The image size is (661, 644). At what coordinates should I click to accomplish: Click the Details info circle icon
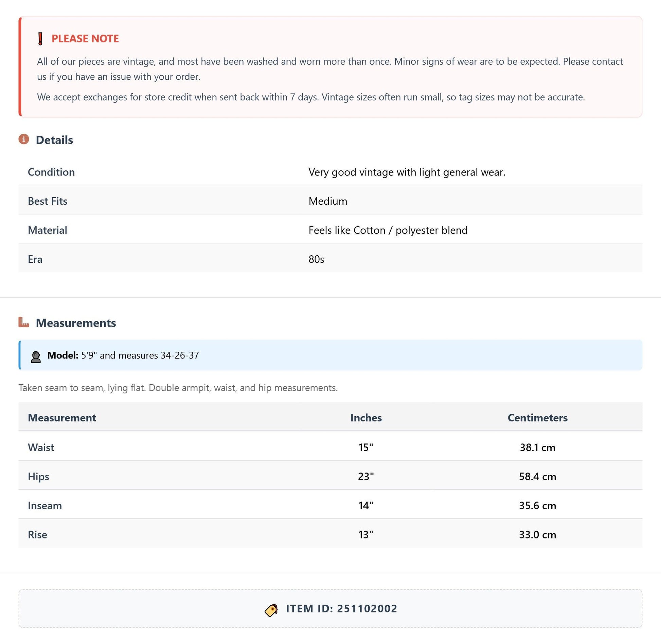coord(24,139)
